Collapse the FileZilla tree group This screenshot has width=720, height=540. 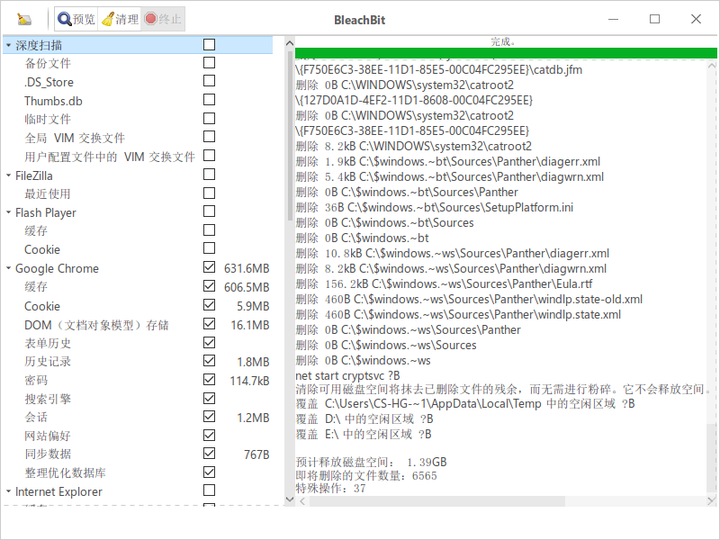[8, 175]
